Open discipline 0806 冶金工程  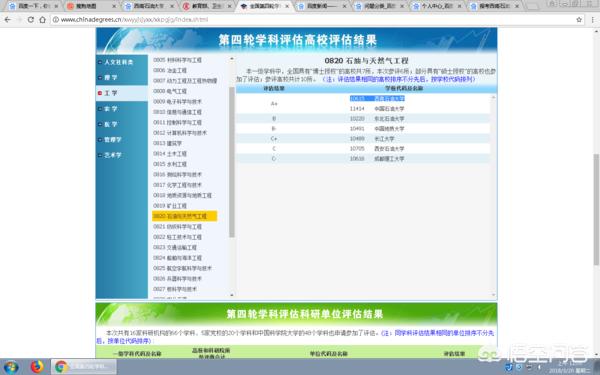click(170, 70)
